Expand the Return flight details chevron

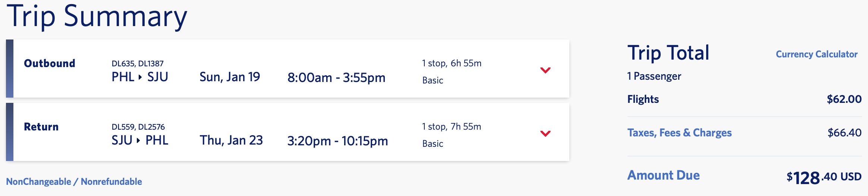pyautogui.click(x=545, y=133)
